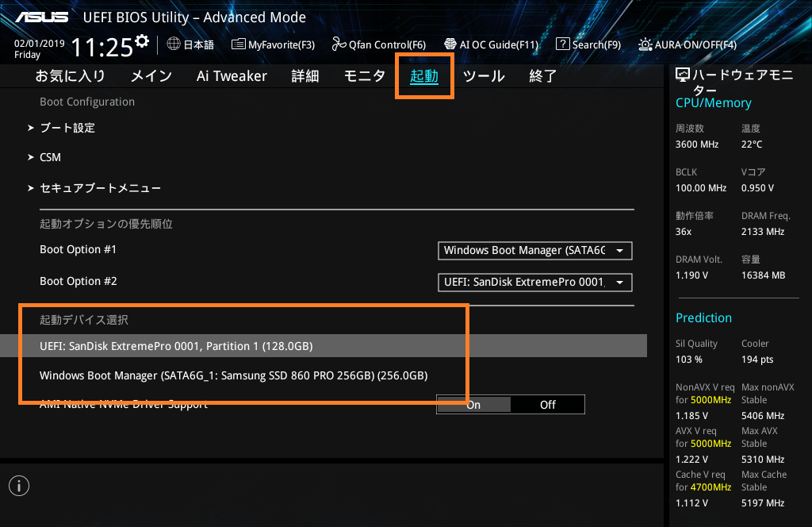Click the info icon at bottom left
Viewport: 812px width, 527px height.
click(x=19, y=486)
